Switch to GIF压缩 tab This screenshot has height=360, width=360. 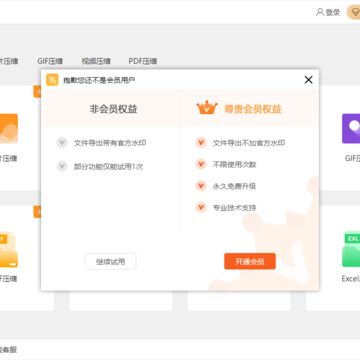point(50,61)
